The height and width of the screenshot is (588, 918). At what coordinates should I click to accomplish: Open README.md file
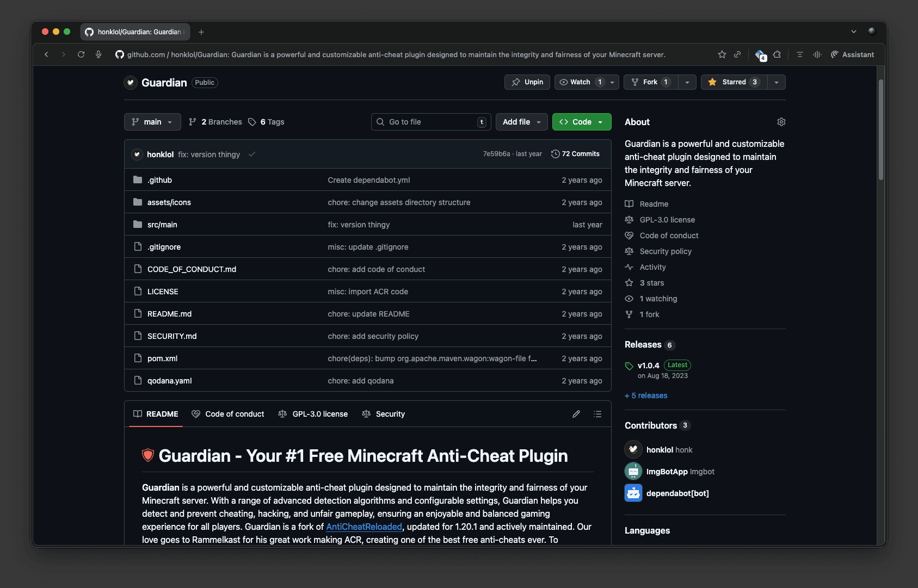[169, 314]
